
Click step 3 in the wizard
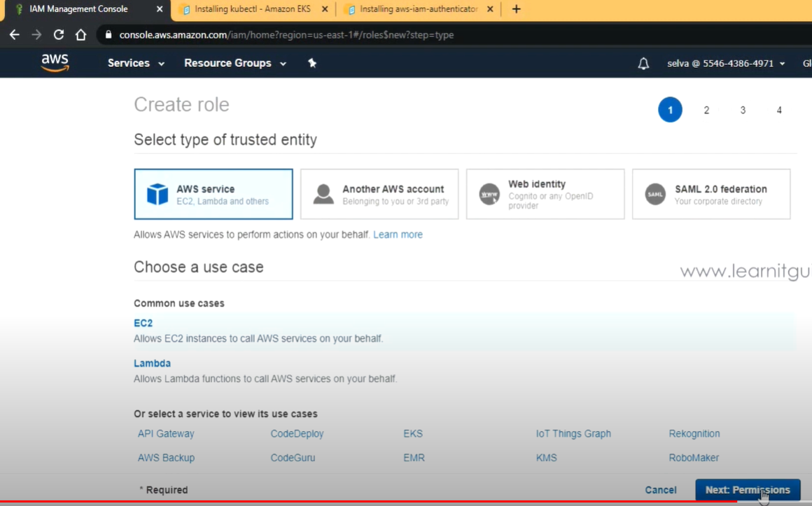pos(743,110)
